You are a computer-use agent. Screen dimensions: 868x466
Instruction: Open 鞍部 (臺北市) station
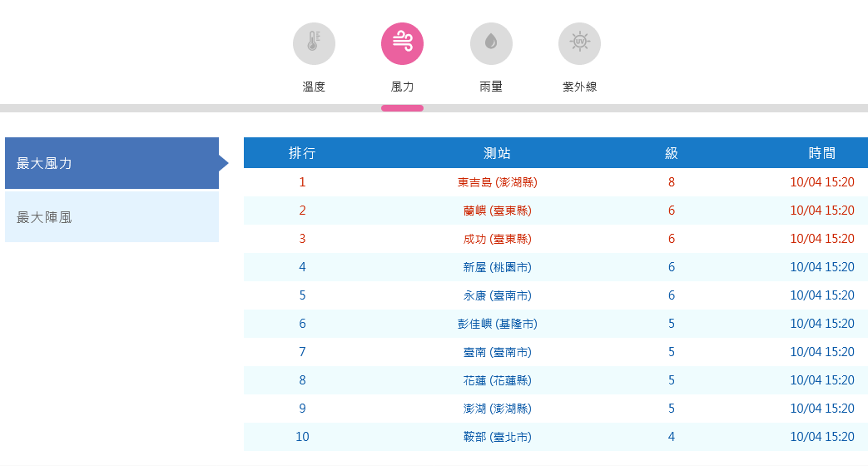coord(497,437)
